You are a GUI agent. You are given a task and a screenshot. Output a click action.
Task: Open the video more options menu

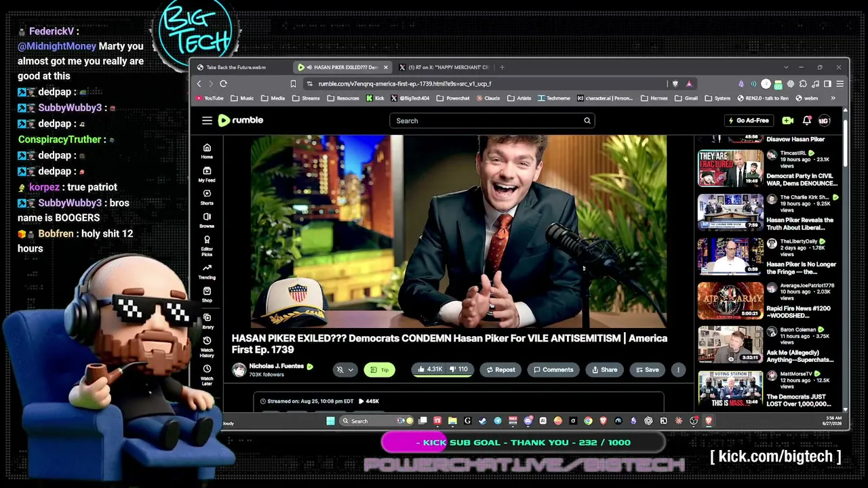point(678,370)
